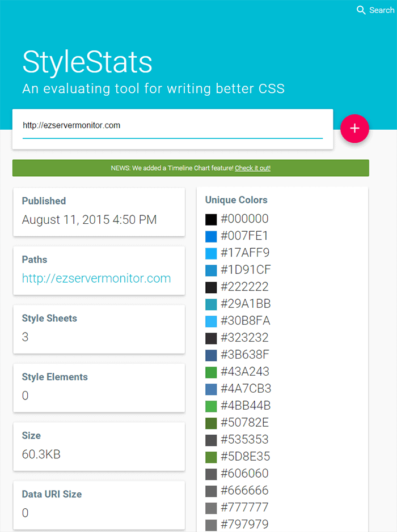397x532 pixels.
Task: Select the #3B638F navy swatch
Action: (x=211, y=355)
